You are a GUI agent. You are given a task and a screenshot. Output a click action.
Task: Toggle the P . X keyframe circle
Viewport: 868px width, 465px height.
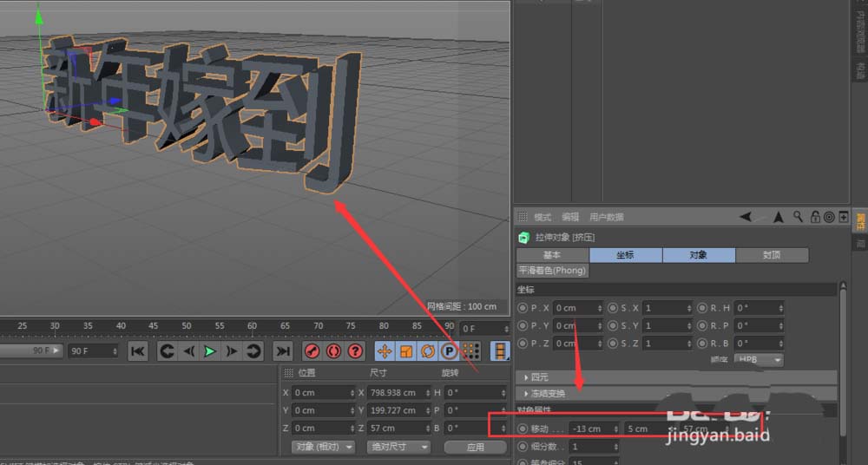click(x=523, y=308)
